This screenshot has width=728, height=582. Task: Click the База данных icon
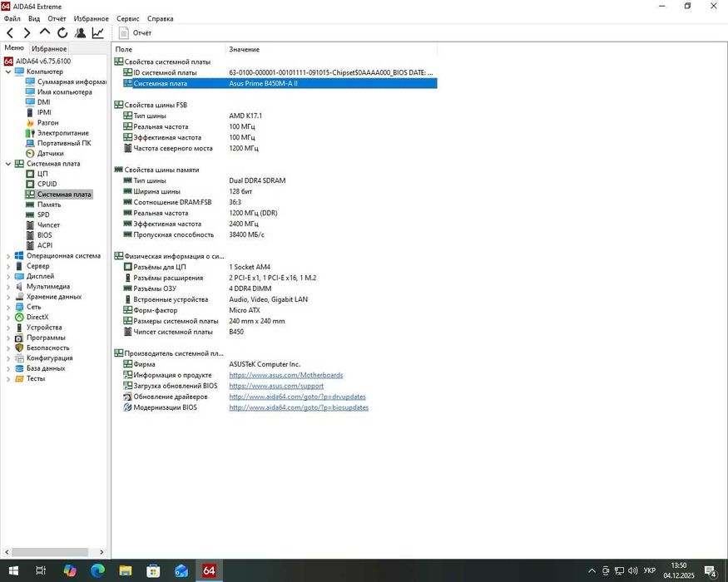coord(19,368)
